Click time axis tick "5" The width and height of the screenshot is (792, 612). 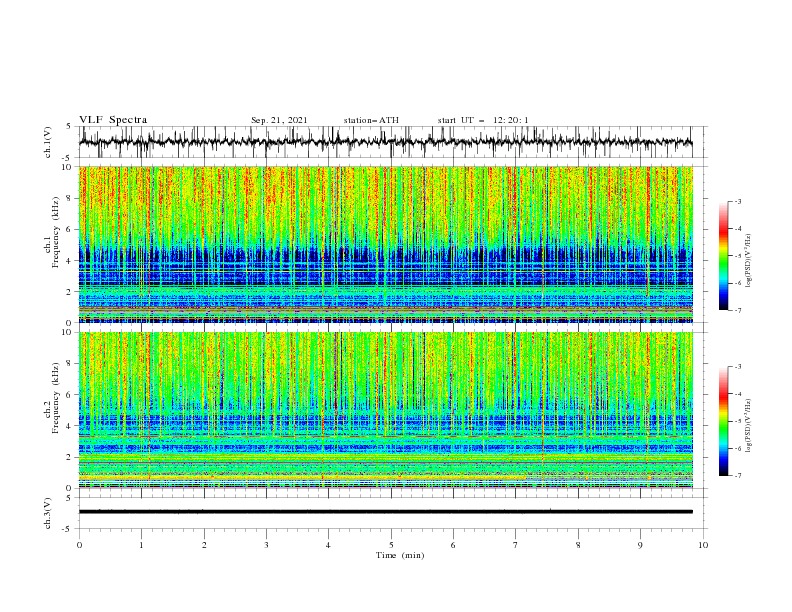[x=391, y=545]
